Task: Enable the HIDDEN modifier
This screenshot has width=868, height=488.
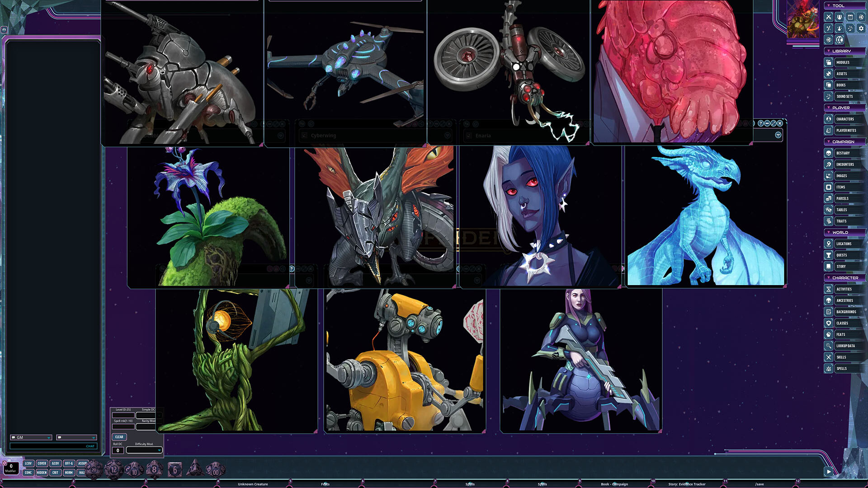Action: pos(42,472)
